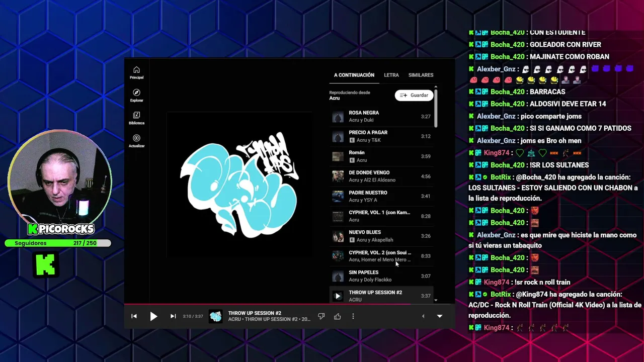The image size is (644, 362).
Task: Click PADRE NUESTRO track thumbnail
Action: (x=338, y=196)
